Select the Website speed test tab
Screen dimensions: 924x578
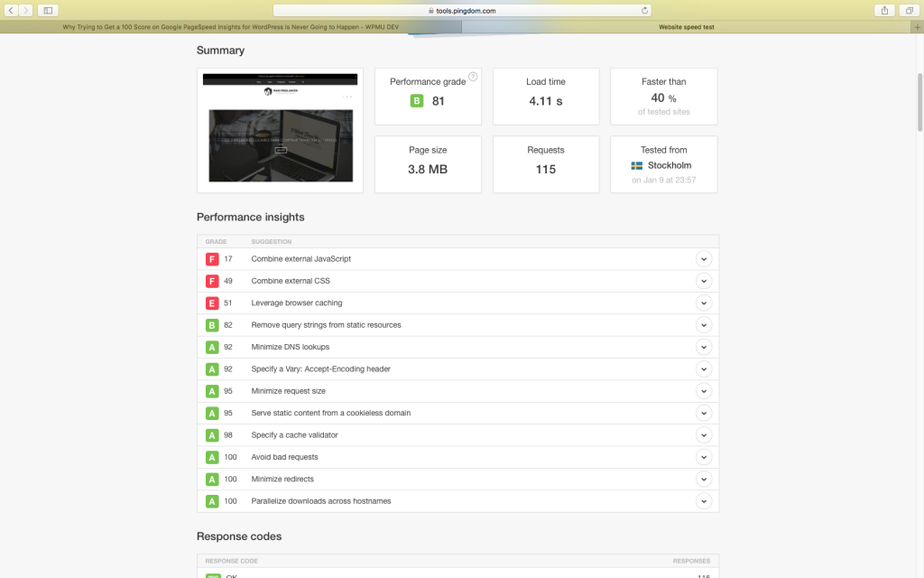tap(686, 27)
